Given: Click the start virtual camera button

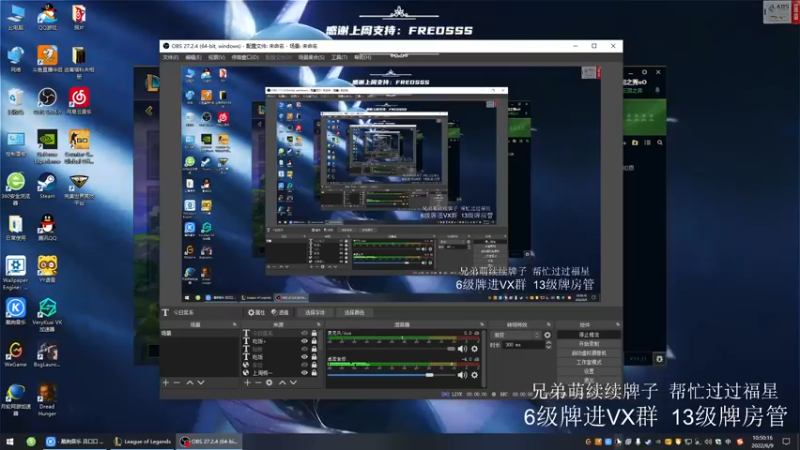Looking at the screenshot, I should tap(589, 353).
